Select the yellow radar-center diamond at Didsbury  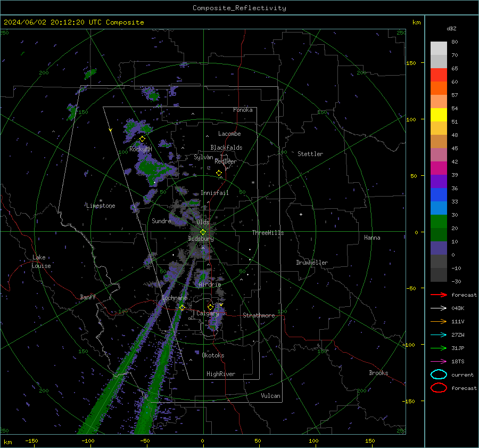(x=203, y=232)
